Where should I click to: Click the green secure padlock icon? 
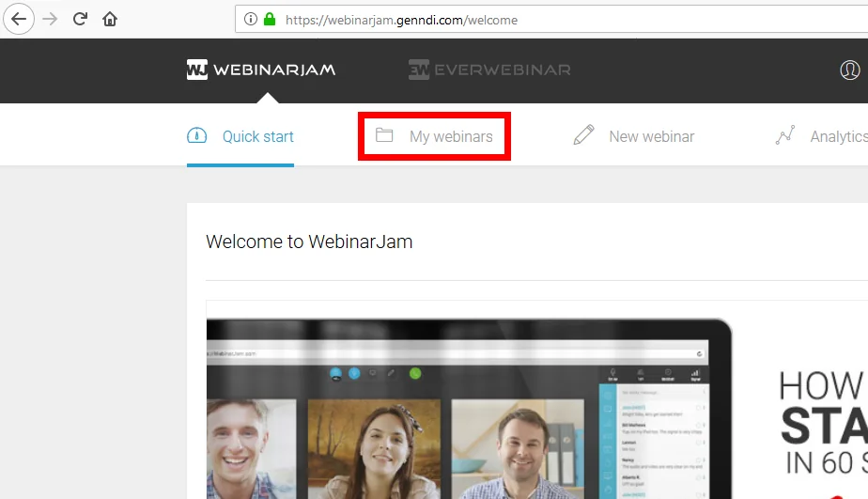270,20
